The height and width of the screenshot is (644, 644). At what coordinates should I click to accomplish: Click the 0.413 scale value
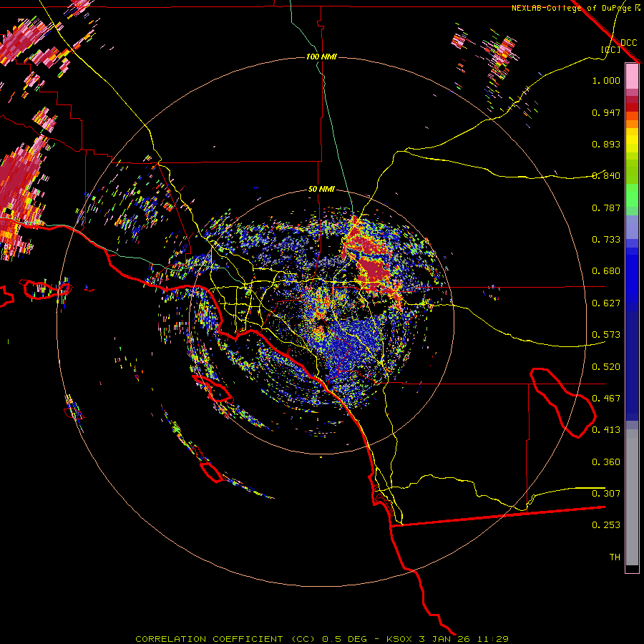pos(606,430)
